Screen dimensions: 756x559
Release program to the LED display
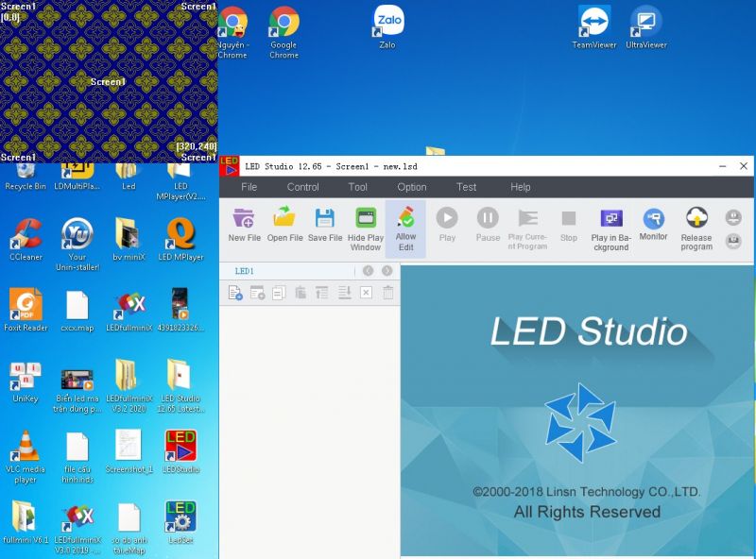point(696,227)
